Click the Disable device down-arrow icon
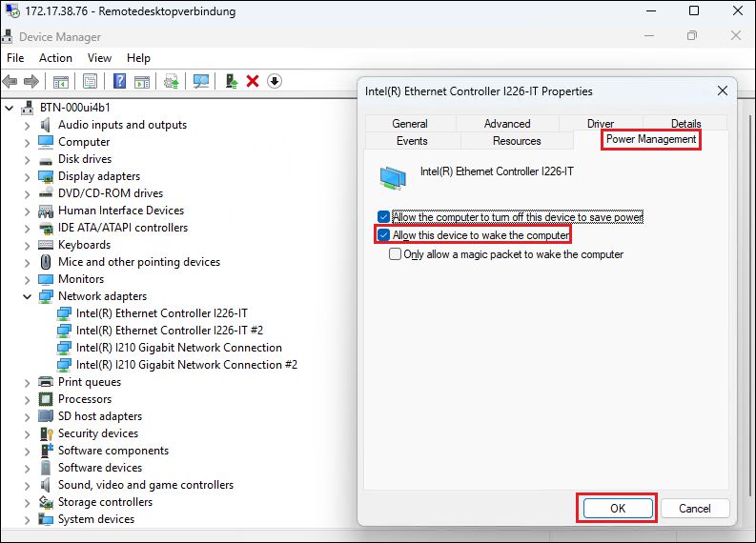Viewport: 756px width, 543px height. pos(275,81)
